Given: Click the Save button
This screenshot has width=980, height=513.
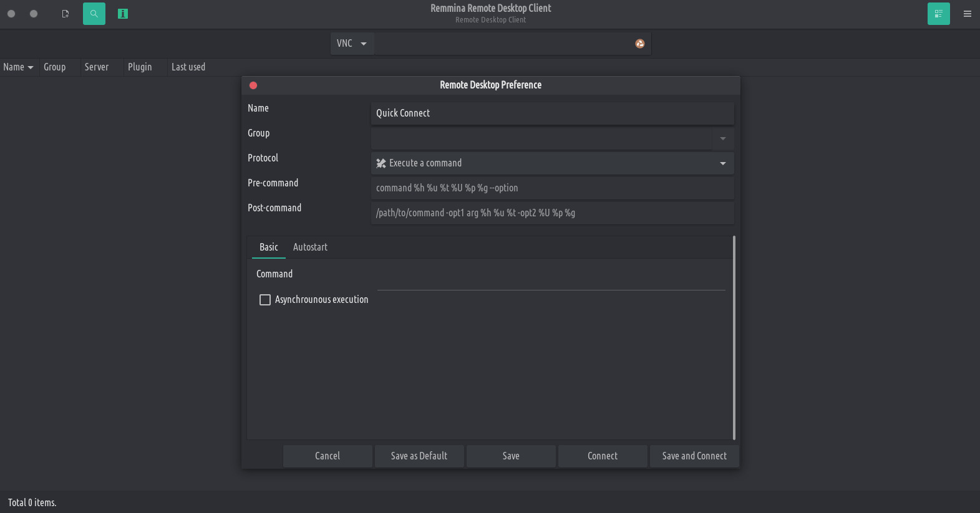Looking at the screenshot, I should click(511, 456).
